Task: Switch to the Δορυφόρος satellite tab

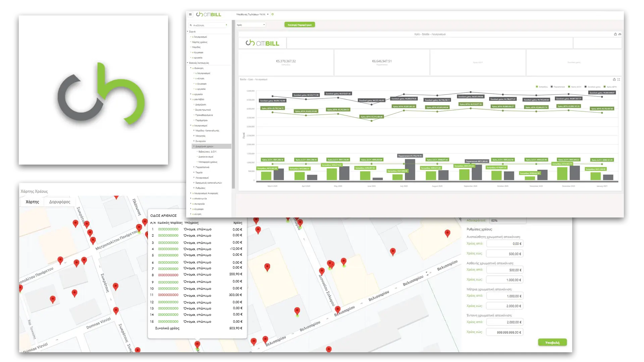Action: (60, 202)
